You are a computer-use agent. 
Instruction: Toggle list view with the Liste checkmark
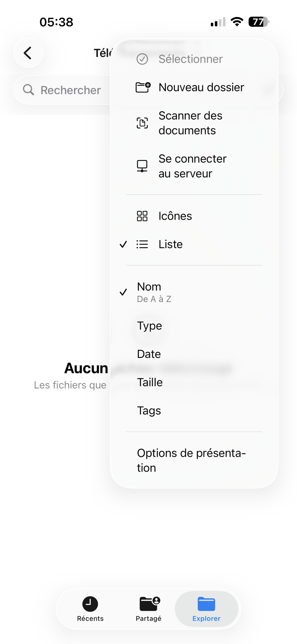(x=124, y=244)
